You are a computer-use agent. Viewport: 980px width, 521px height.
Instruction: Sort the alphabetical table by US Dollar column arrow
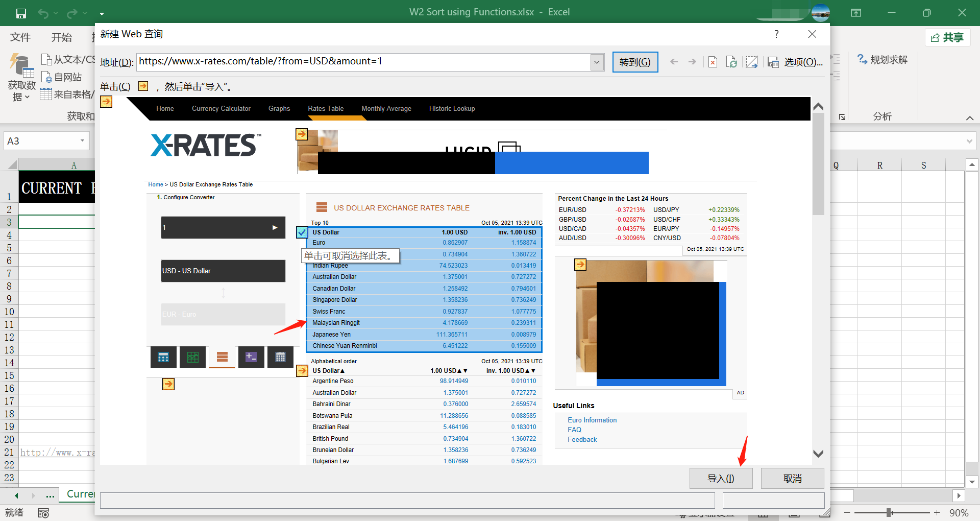pos(342,371)
